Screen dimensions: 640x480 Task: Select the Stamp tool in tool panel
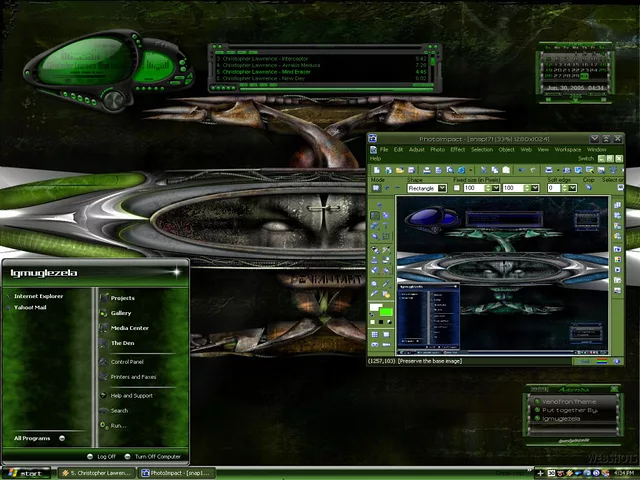[x=374, y=260]
